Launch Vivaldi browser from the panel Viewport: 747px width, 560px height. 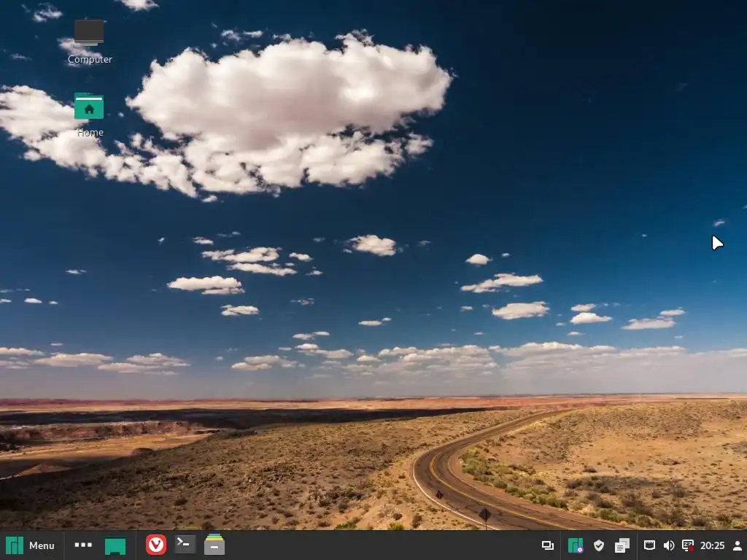point(156,545)
